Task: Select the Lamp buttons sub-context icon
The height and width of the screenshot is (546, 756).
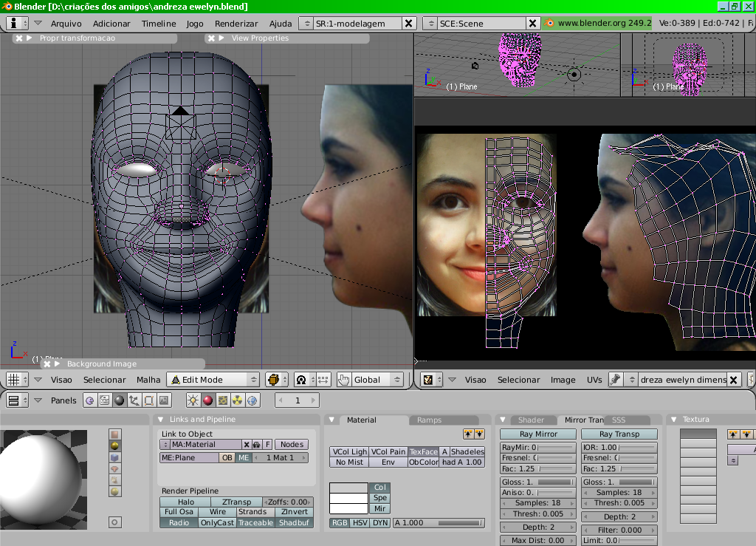Action: pyautogui.click(x=193, y=400)
